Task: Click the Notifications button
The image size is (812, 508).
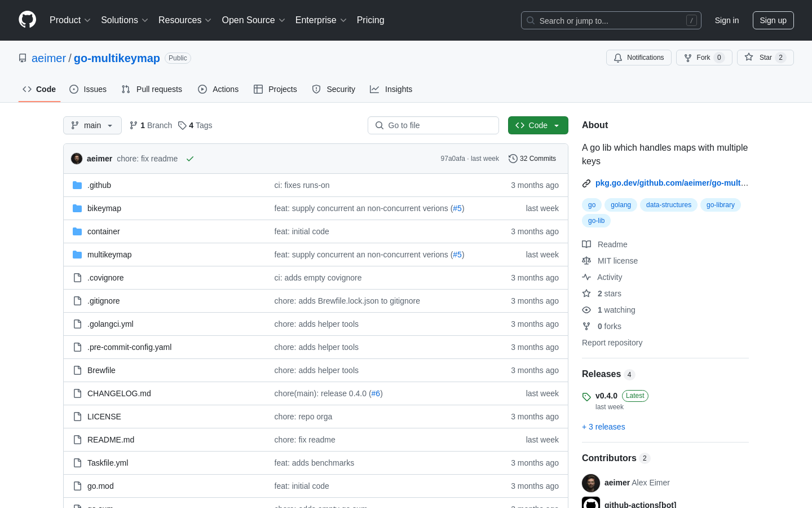Action: (x=639, y=58)
